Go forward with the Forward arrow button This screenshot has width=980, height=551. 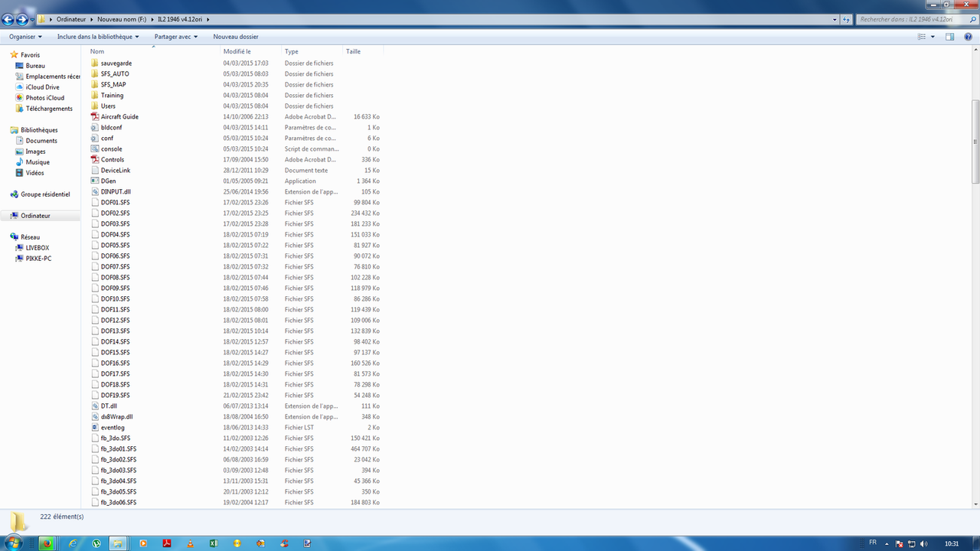click(22, 19)
